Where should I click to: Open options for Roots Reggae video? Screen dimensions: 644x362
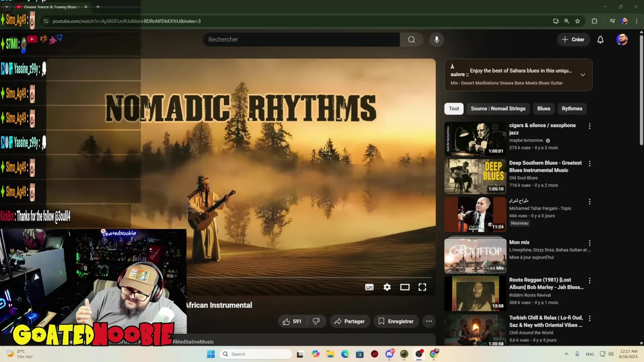[590, 281]
